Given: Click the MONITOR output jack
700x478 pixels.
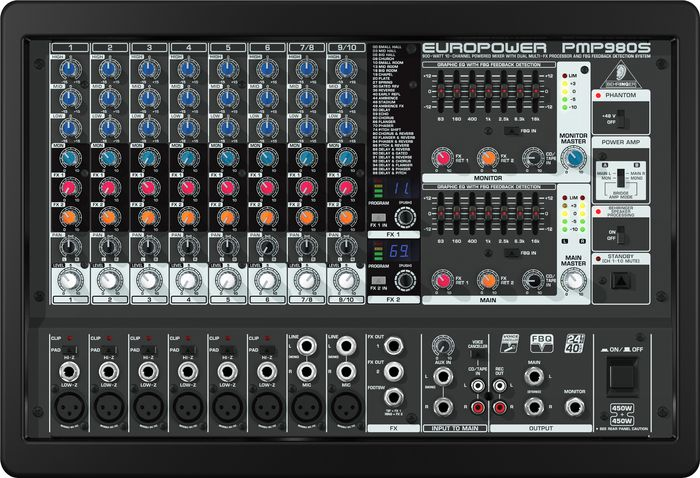Looking at the screenshot, I should (575, 407).
